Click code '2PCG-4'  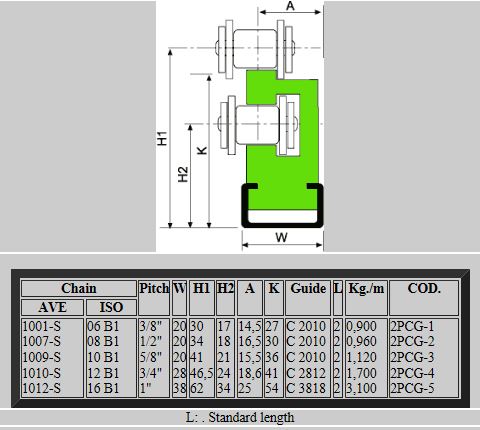412,373
